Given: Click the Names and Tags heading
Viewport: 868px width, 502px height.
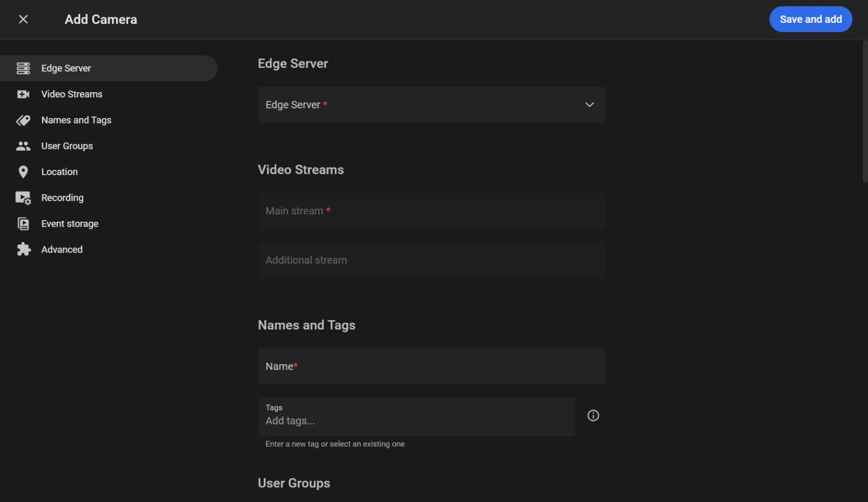Looking at the screenshot, I should [x=307, y=325].
